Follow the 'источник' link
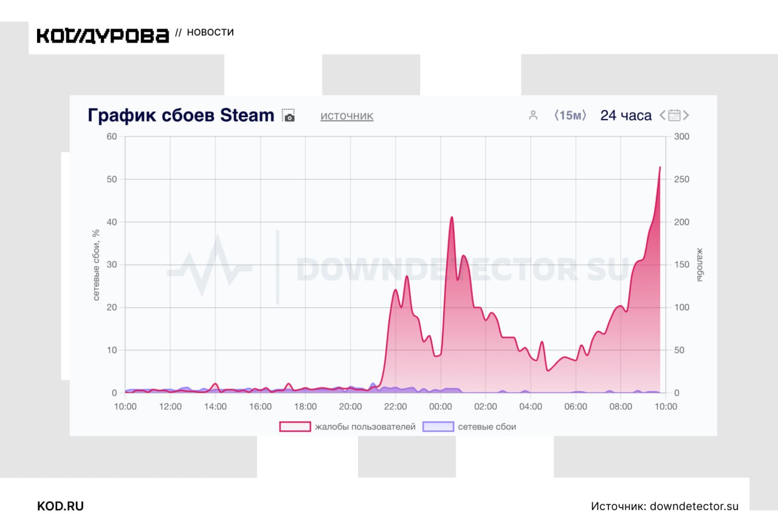This screenshot has height=532, width=778. 347,116
